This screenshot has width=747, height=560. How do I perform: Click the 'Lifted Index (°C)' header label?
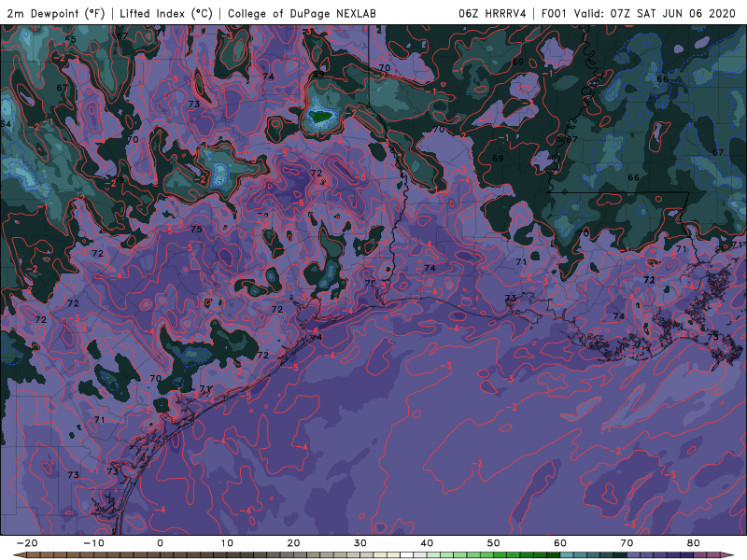[x=166, y=13]
